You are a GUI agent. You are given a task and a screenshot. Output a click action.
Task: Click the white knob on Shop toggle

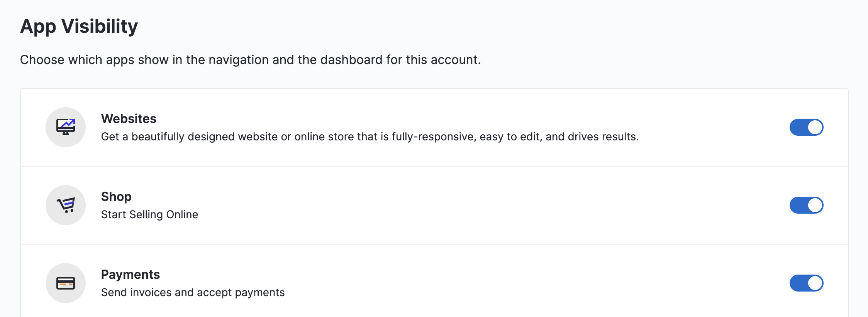[815, 205]
